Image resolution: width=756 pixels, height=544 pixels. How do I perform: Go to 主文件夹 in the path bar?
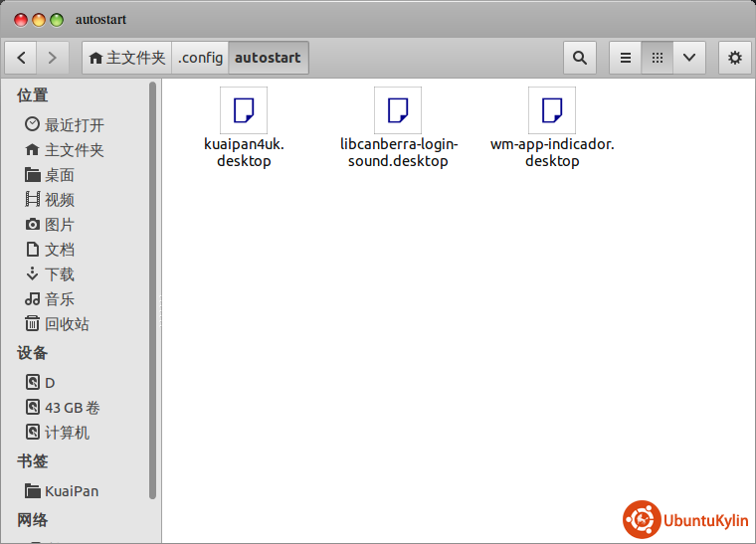pos(127,58)
